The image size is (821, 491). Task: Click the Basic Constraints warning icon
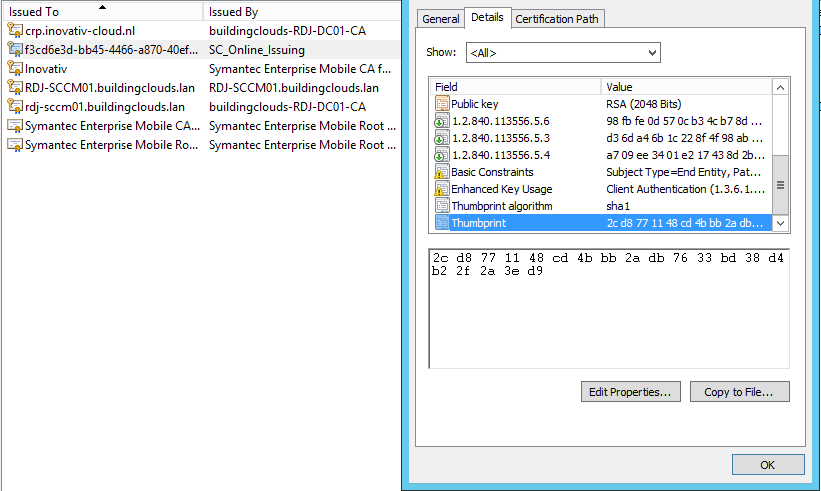pos(442,172)
